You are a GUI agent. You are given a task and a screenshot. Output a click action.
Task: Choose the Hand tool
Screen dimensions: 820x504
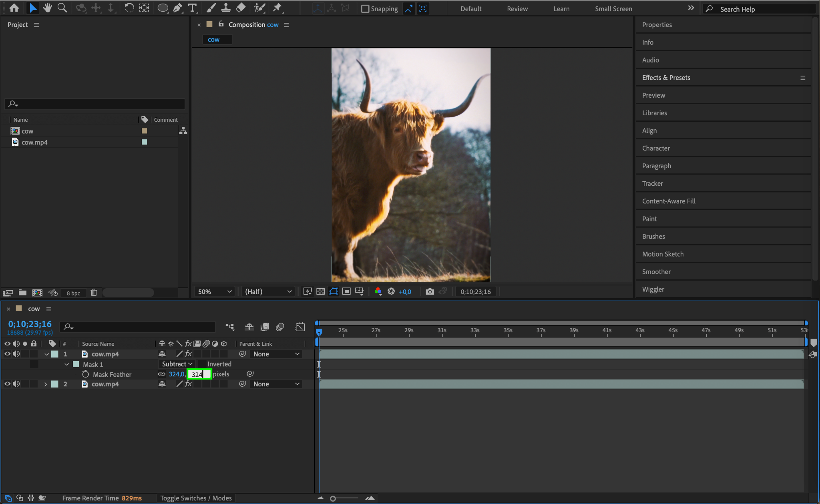point(48,8)
